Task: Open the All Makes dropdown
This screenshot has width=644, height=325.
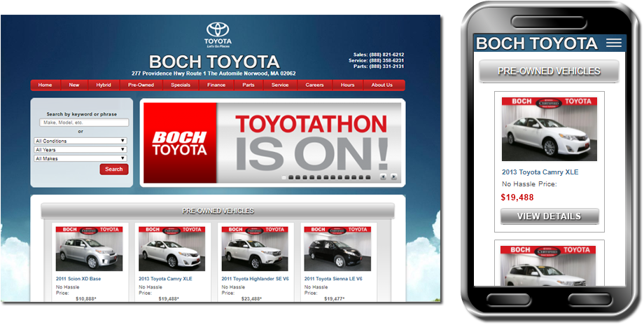Action: [80, 158]
